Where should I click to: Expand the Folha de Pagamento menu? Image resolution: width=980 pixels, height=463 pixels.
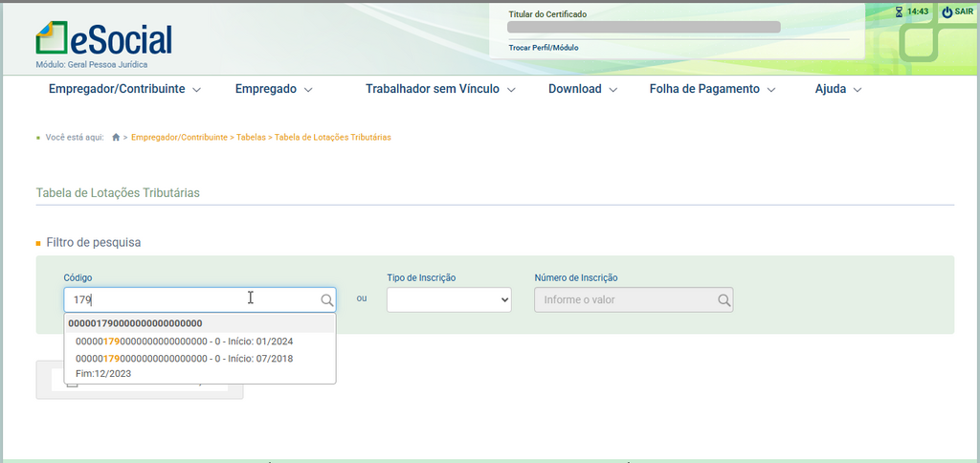[712, 89]
